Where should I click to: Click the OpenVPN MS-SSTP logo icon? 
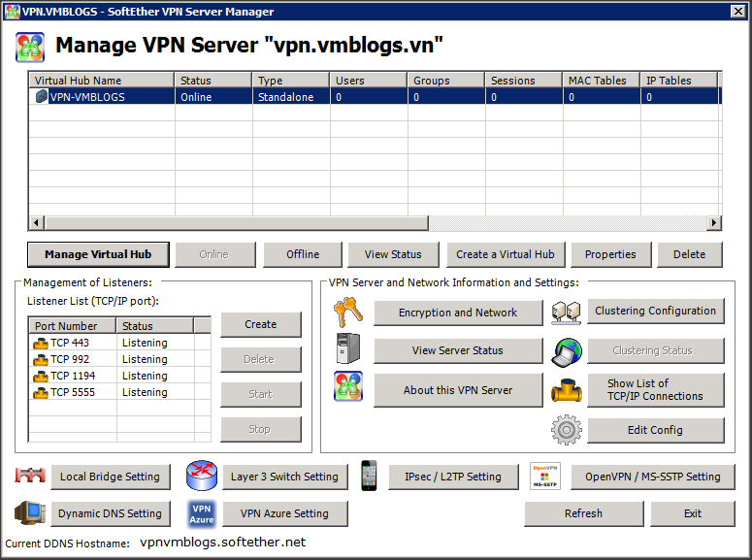(x=545, y=476)
